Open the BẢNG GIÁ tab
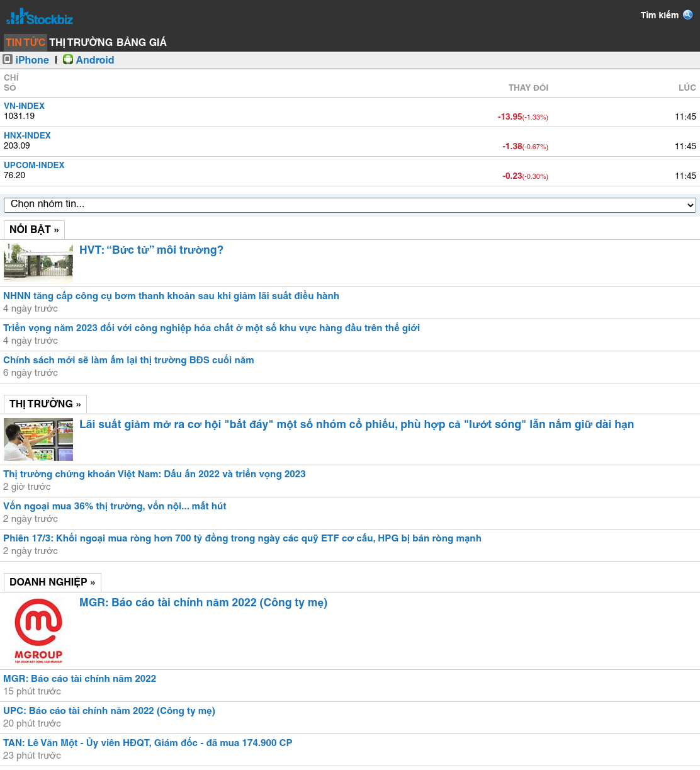700x770 pixels. [142, 42]
